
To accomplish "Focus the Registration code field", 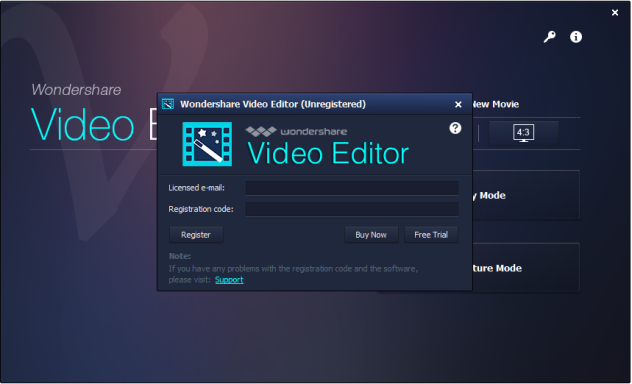I will click(352, 209).
